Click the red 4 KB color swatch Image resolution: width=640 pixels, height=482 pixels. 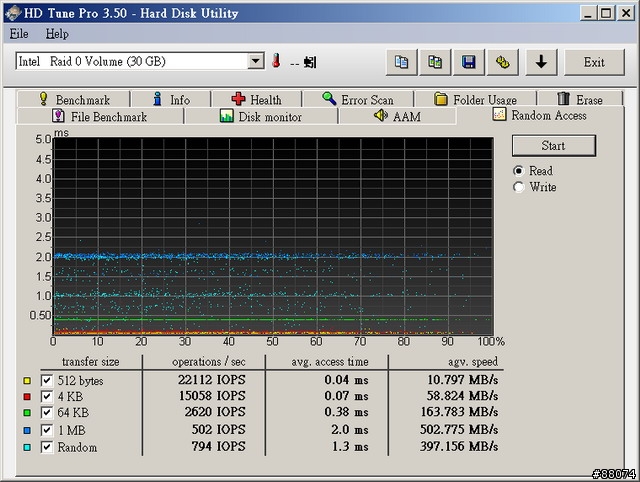27,397
